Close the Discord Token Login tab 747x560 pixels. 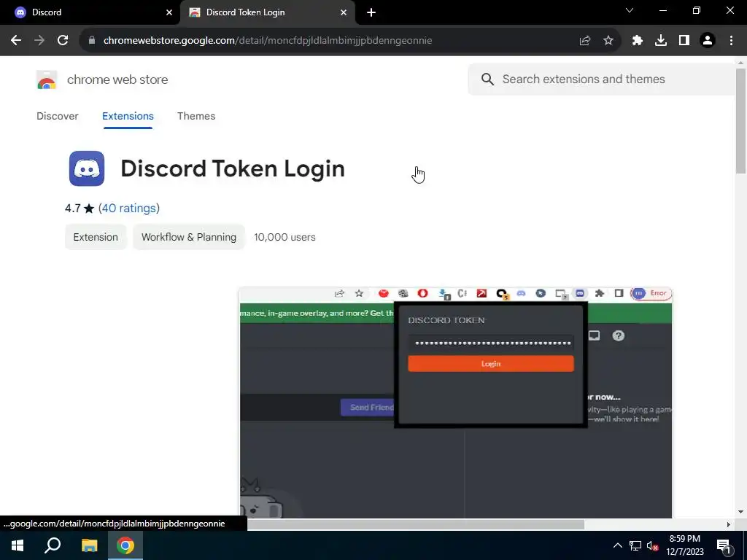tap(344, 12)
